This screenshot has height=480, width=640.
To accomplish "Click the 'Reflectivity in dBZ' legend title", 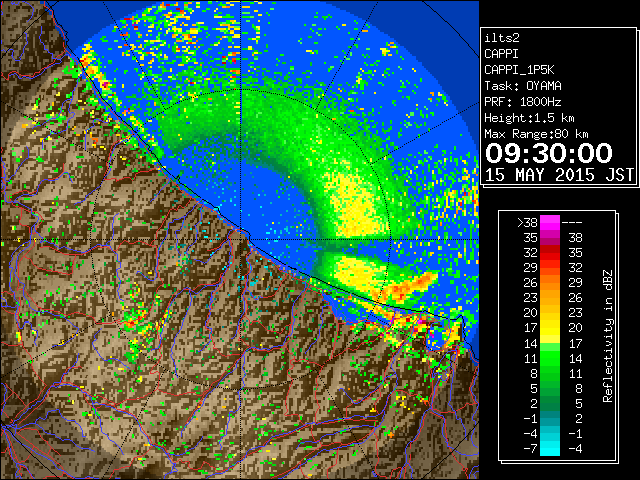I will (608, 336).
